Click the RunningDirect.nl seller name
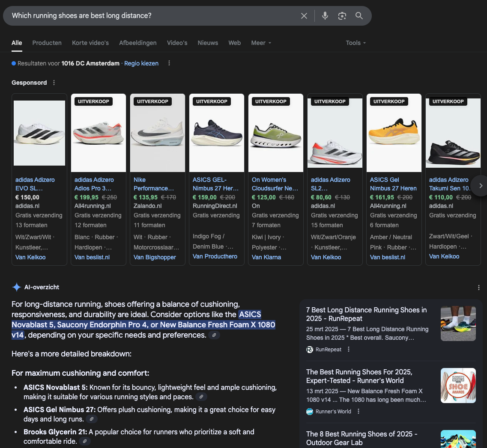This screenshot has width=487, height=448. pos(215,206)
